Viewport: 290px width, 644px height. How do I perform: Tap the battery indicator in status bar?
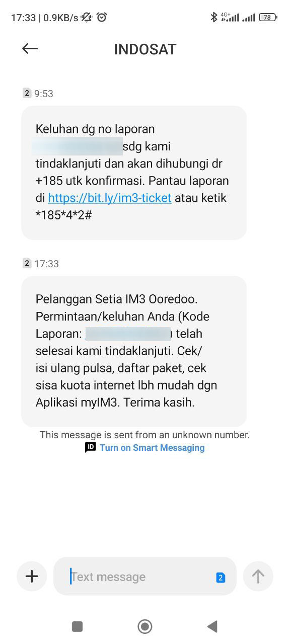(268, 18)
